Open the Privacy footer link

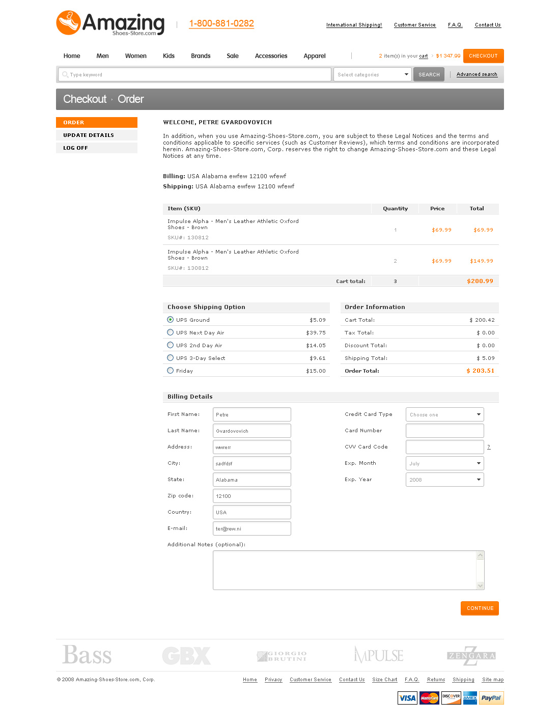coord(273,680)
